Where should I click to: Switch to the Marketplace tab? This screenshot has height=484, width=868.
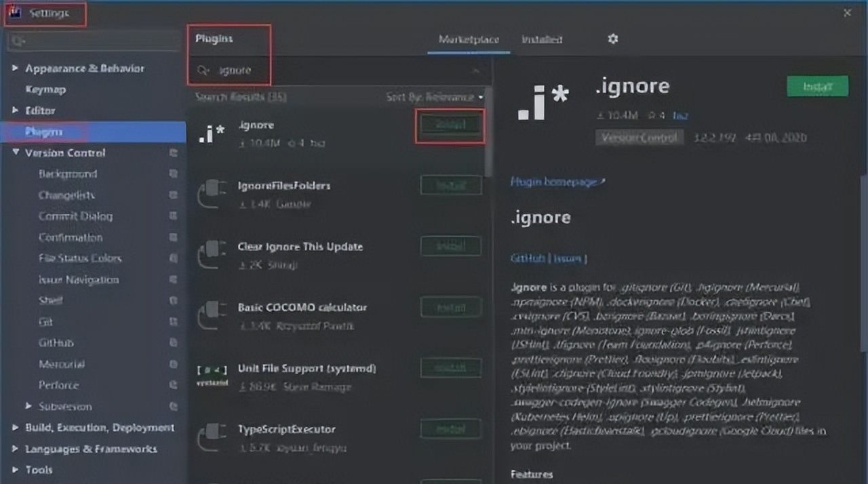(x=469, y=39)
